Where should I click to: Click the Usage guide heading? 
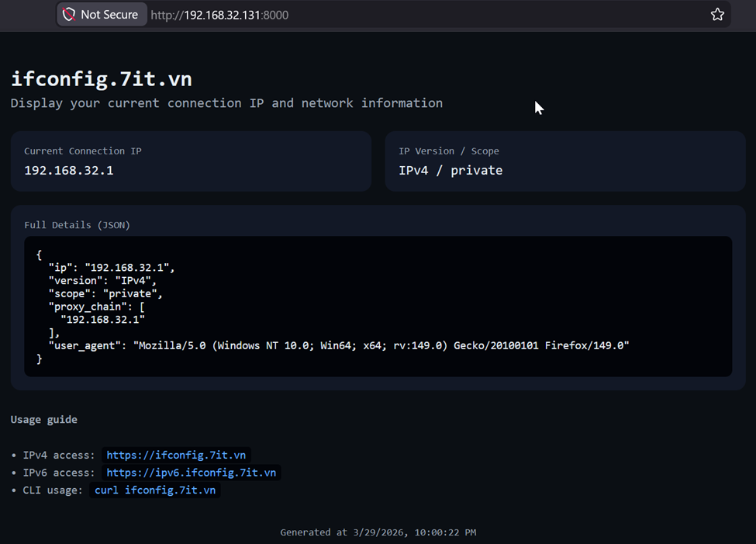(44, 419)
